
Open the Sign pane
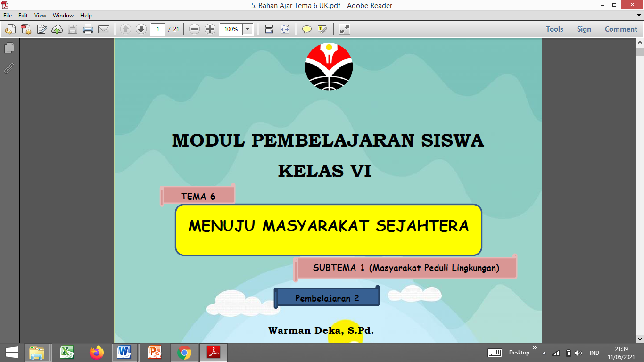(x=584, y=29)
